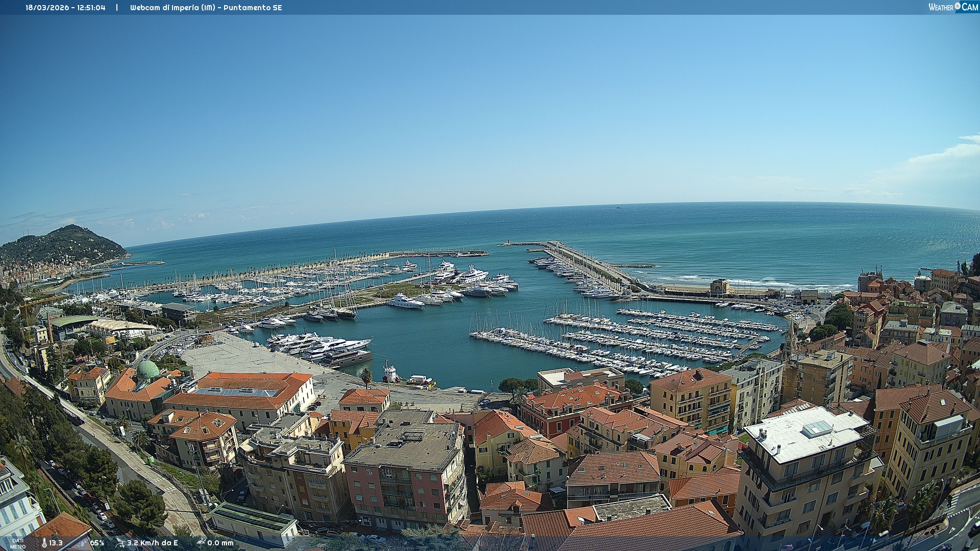The image size is (980, 551).
Task: Click the 0.0 mm rainfall value
Action: 220,543
